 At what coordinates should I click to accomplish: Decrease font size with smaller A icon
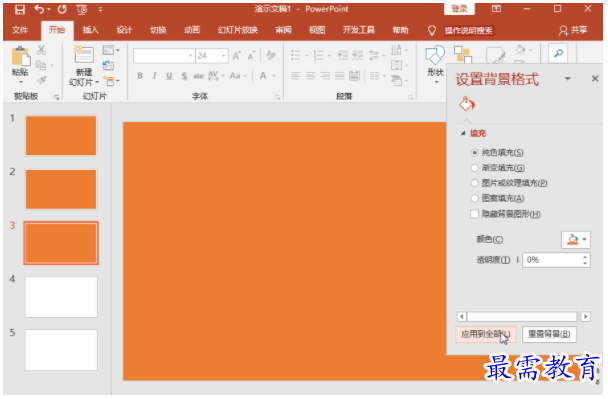(251, 56)
